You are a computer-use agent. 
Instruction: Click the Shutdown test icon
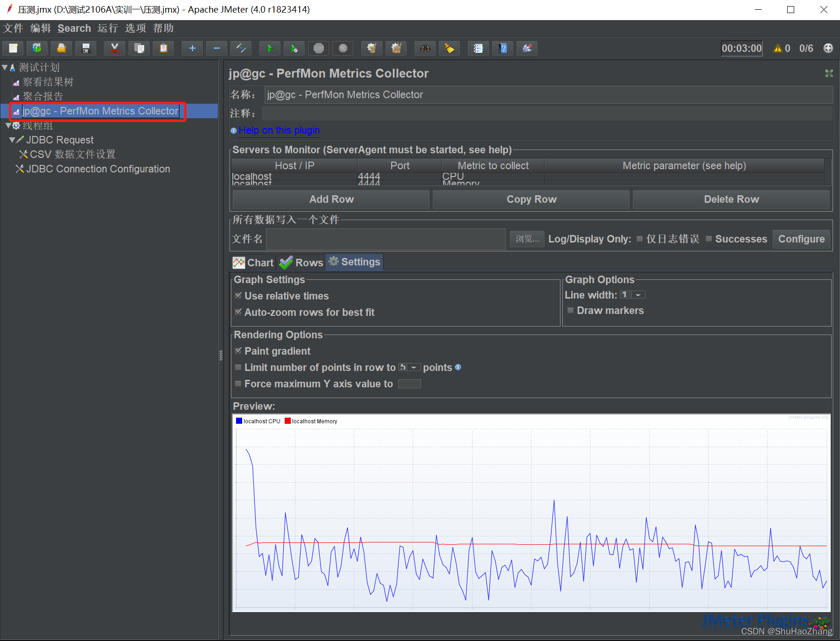[343, 48]
